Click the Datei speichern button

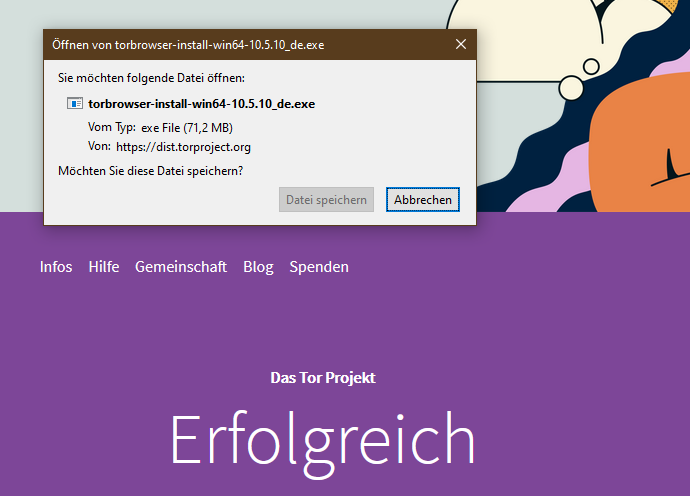click(326, 199)
